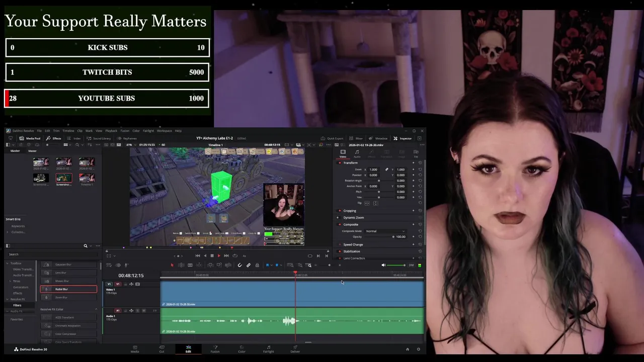Switch to the Color page
The height and width of the screenshot is (362, 644).
pos(242,349)
